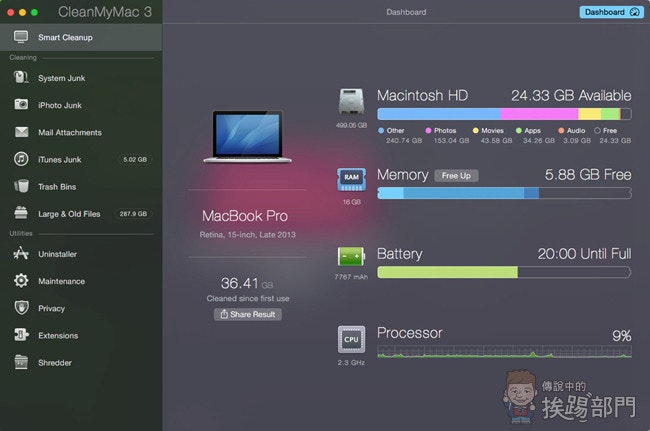This screenshot has height=431, width=650.
Task: Click the 5.88 GB Free text
Action: pyautogui.click(x=588, y=175)
